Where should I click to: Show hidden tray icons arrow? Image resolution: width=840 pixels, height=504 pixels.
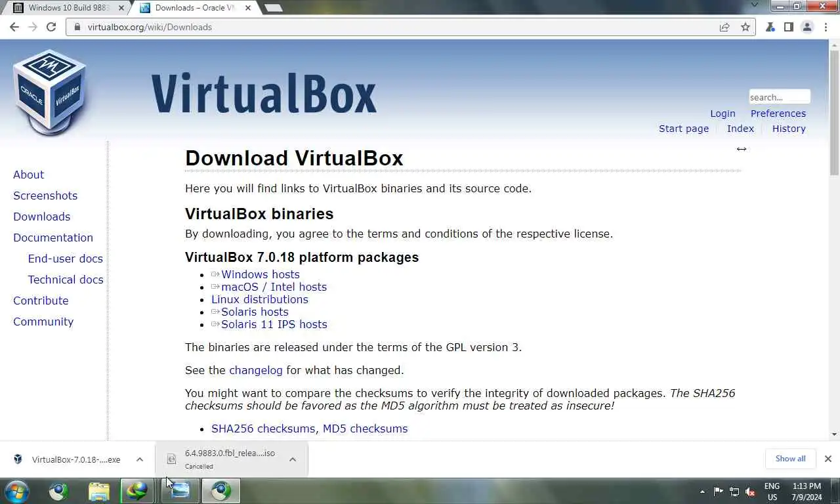coord(702,492)
